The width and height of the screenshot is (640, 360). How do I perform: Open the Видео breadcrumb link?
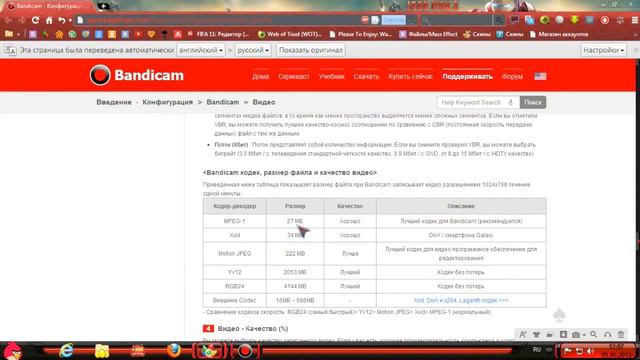[264, 102]
